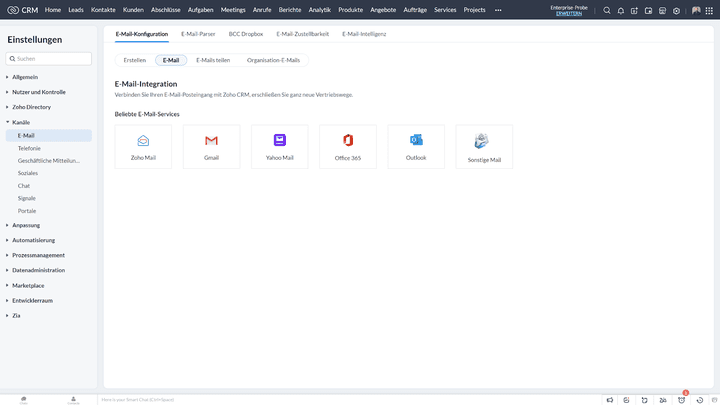Open Kontakte module in navigation

point(103,10)
